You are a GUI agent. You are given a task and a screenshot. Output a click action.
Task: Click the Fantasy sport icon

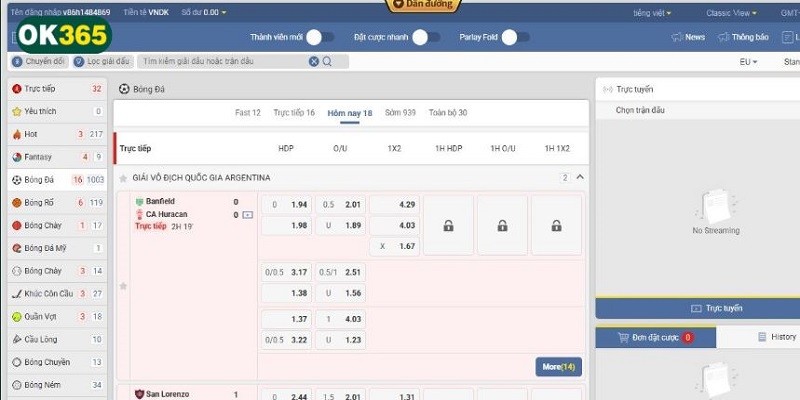coord(17,157)
